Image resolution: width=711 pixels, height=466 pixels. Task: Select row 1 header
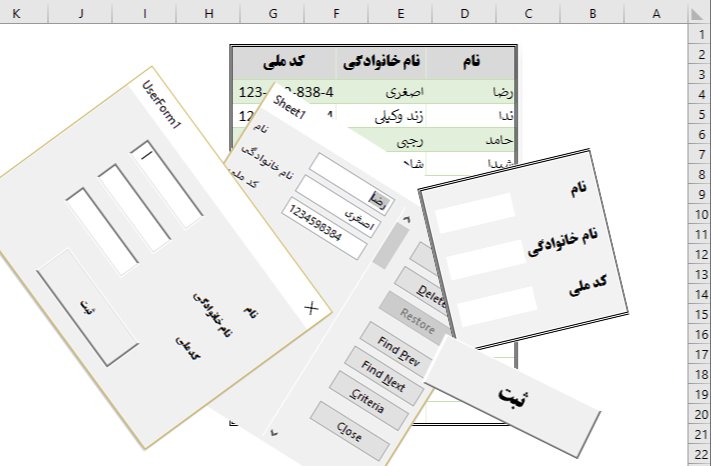coord(701,34)
